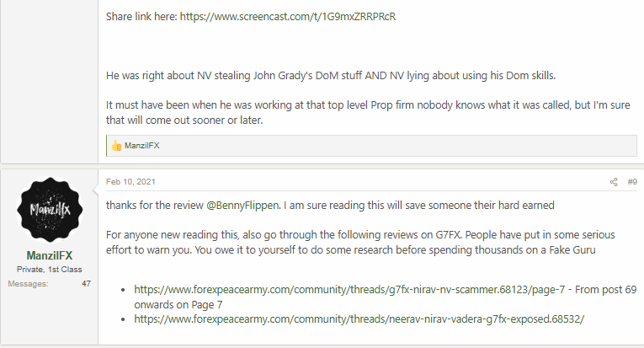
Task: Click the text 'thanks for the review'
Action: [x=155, y=205]
